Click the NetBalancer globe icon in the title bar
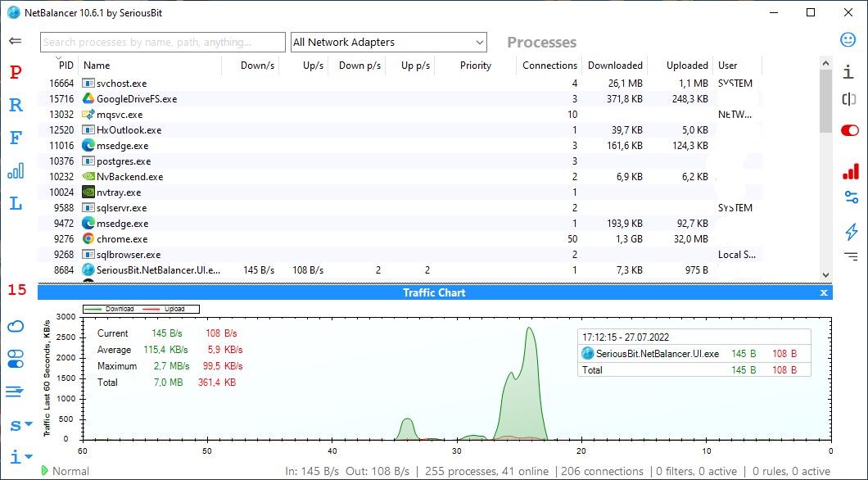This screenshot has width=868, height=480. click(x=13, y=12)
